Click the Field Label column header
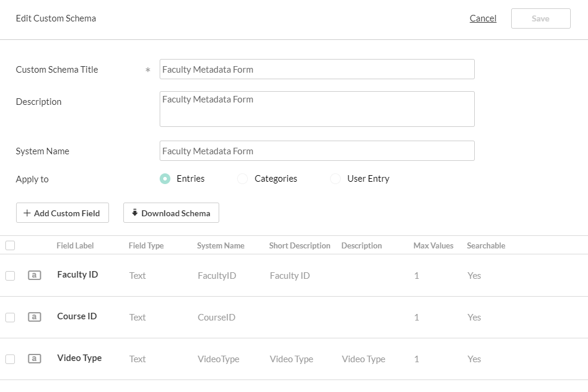 [x=75, y=245]
